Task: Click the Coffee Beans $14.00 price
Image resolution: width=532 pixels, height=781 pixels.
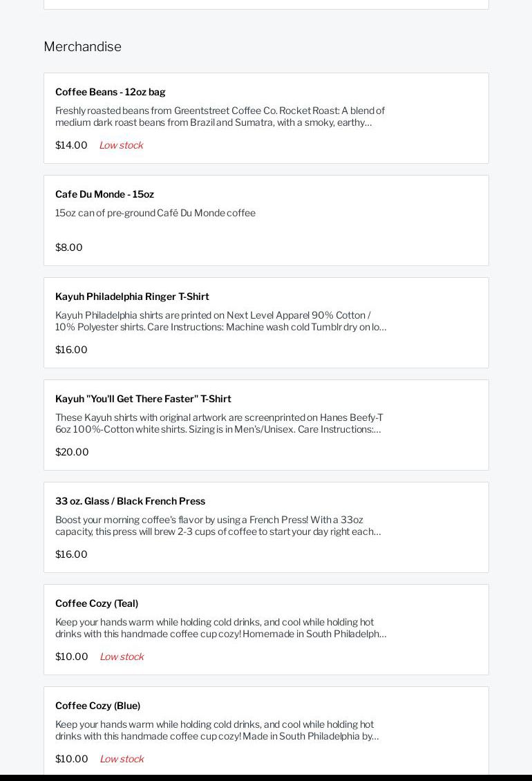Action: coord(71,145)
